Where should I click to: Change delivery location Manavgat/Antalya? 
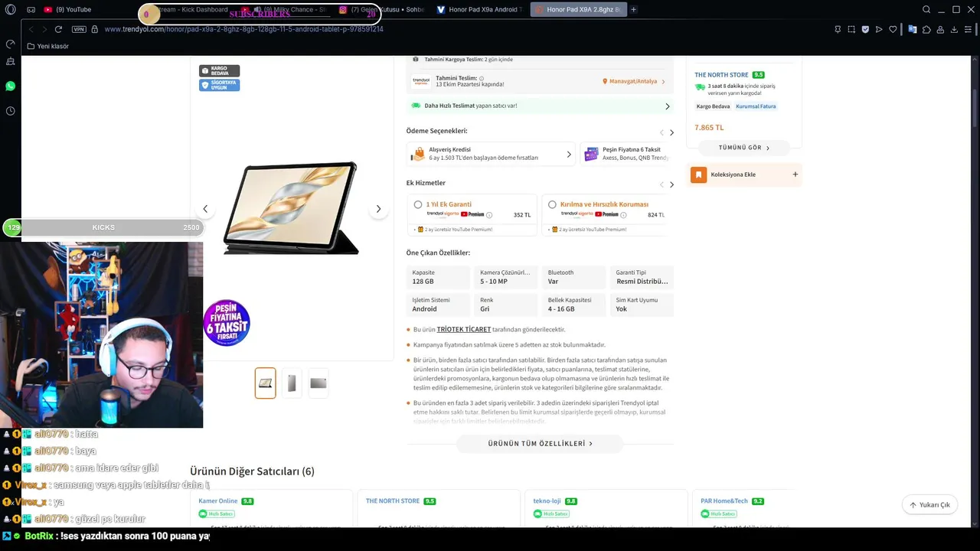(x=633, y=81)
